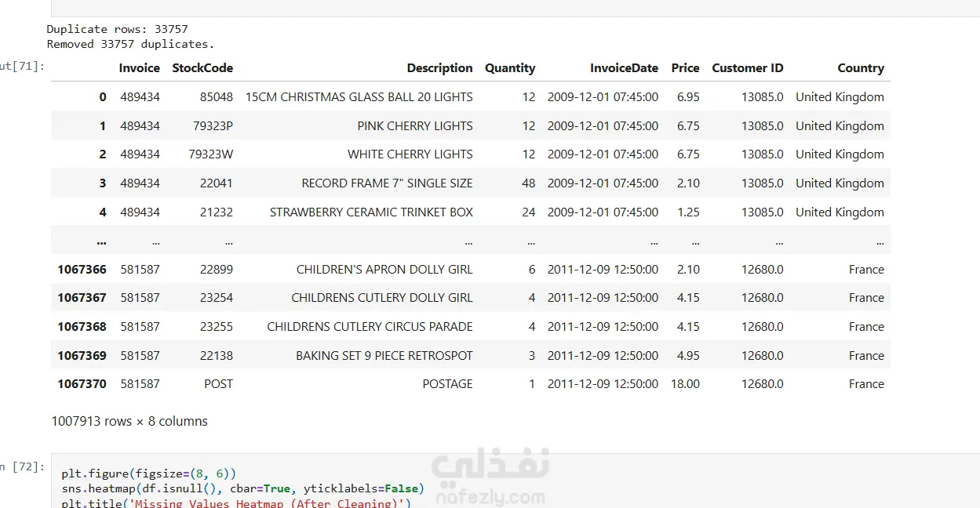Select row index 2
Image resolution: width=980 pixels, height=508 pixels.
point(102,154)
